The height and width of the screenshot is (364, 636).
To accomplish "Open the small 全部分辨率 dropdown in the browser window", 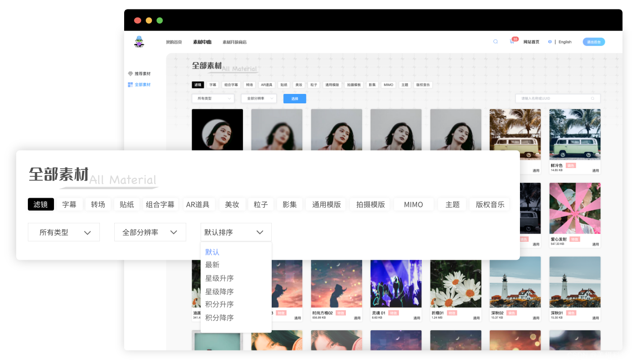I will (259, 98).
